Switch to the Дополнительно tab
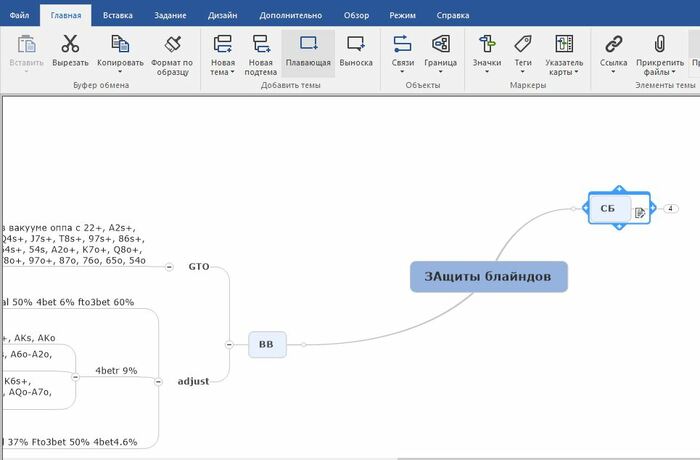 pyautogui.click(x=291, y=15)
